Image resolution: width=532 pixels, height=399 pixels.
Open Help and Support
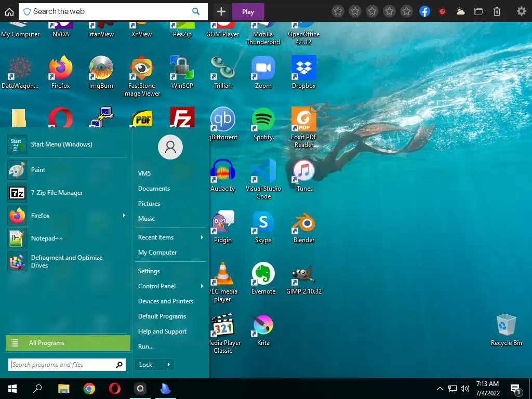point(162,331)
